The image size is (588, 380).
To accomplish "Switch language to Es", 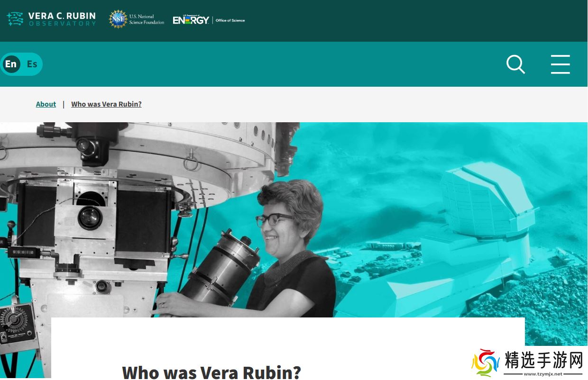I will (32, 64).
